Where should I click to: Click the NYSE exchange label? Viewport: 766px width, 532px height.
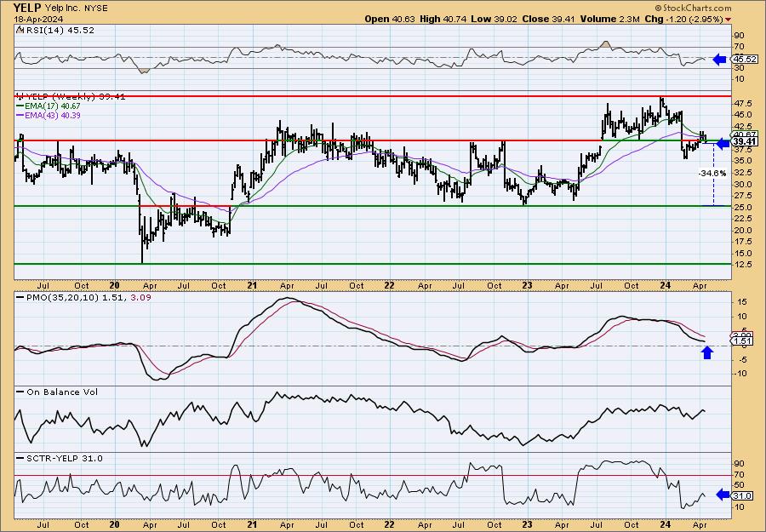(97, 9)
